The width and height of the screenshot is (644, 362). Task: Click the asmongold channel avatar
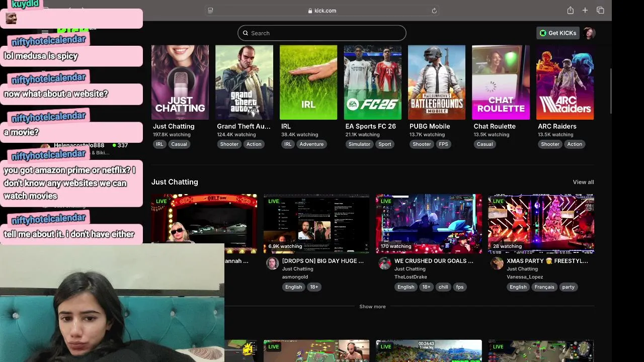pos(272,263)
